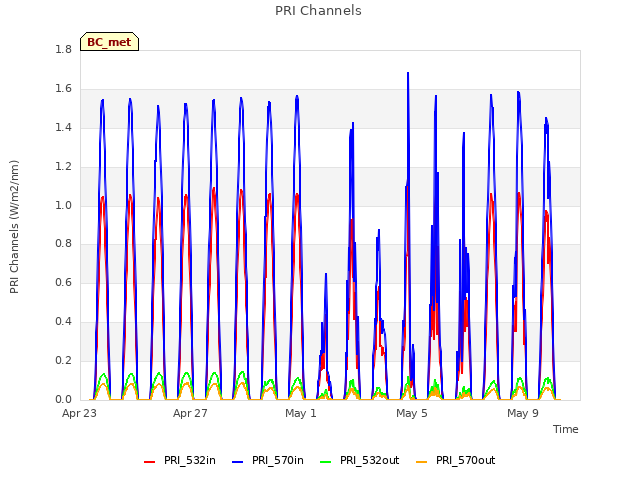This screenshot has width=640, height=480.
Task: Click the 0.4 y-axis tick label
Action: tap(63, 322)
